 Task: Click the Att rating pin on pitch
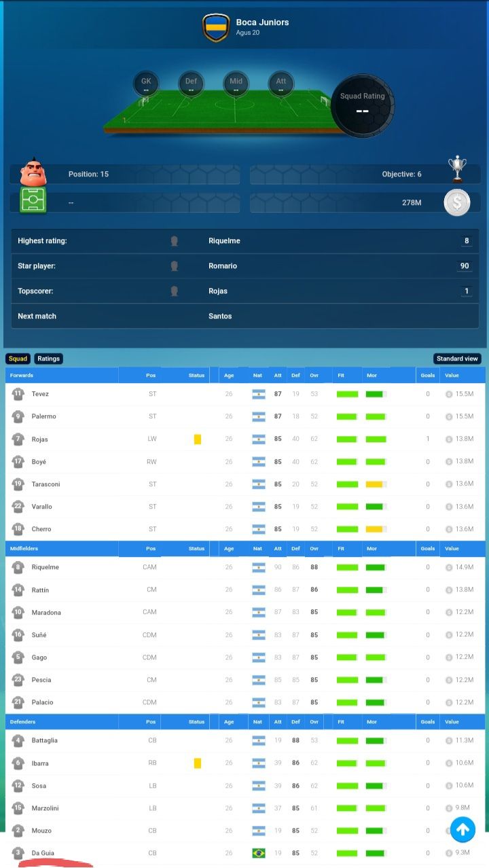tap(280, 85)
